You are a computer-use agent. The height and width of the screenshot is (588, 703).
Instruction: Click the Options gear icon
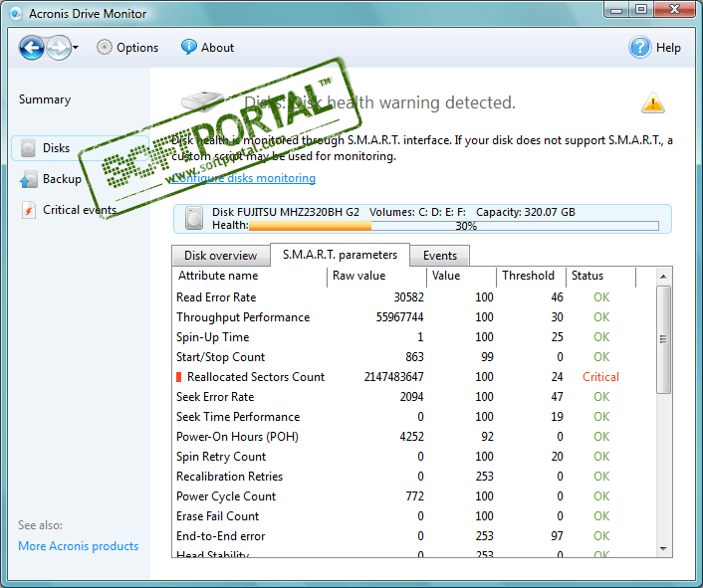pyautogui.click(x=104, y=47)
